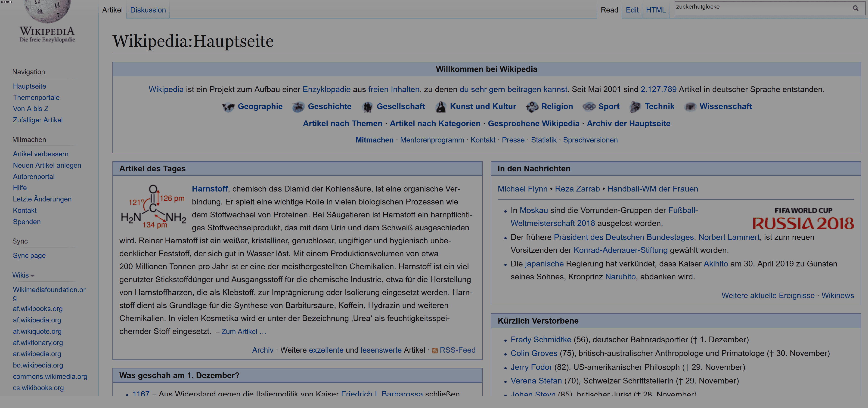Click the search magnifier icon
868x408 pixels.
point(855,8)
